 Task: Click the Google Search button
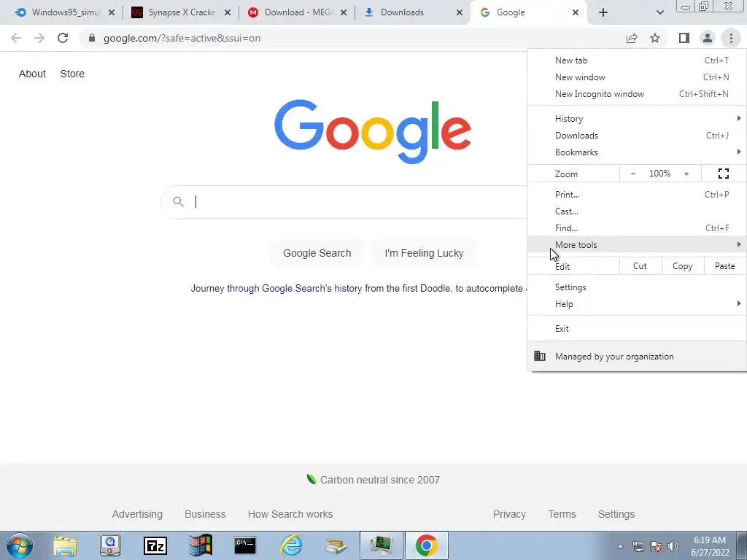(x=317, y=253)
